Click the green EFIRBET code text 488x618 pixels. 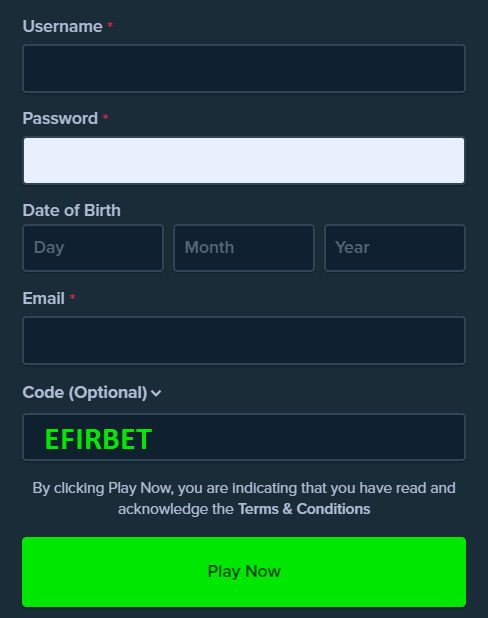point(98,439)
